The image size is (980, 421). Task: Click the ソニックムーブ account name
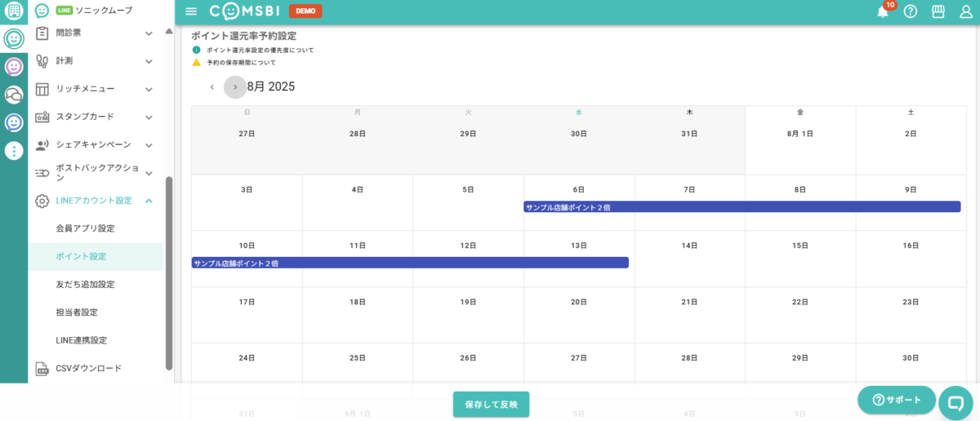pos(105,11)
